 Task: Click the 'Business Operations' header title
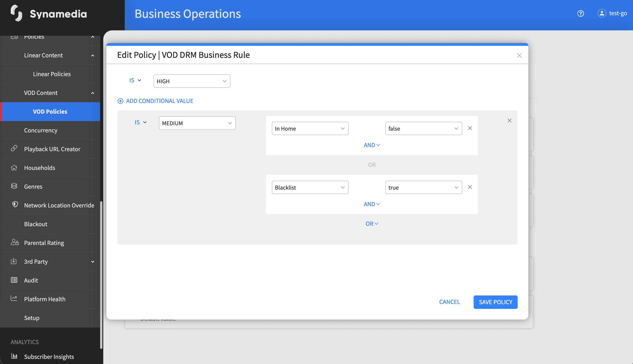tap(188, 14)
